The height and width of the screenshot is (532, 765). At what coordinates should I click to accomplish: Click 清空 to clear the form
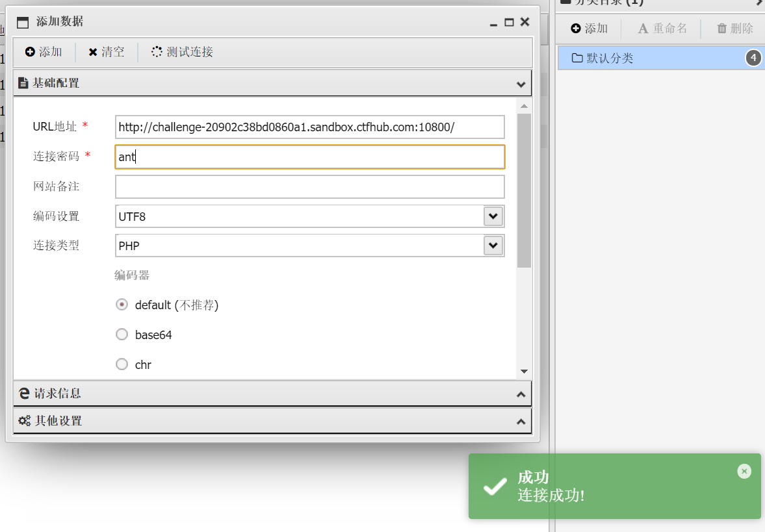point(107,52)
